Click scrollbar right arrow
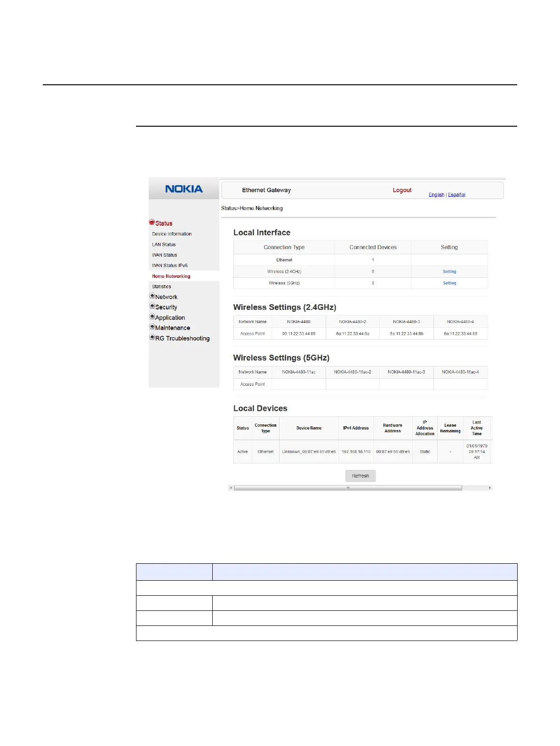560x746 pixels. (x=490, y=488)
